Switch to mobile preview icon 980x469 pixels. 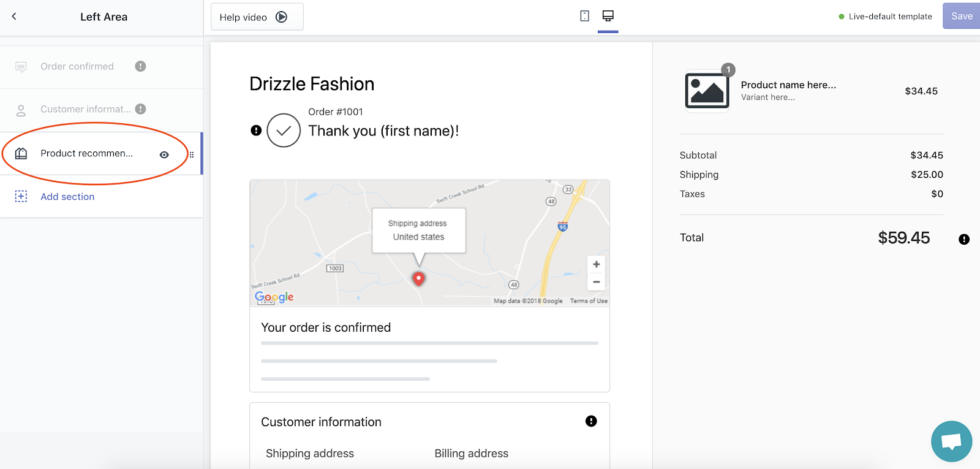point(584,16)
